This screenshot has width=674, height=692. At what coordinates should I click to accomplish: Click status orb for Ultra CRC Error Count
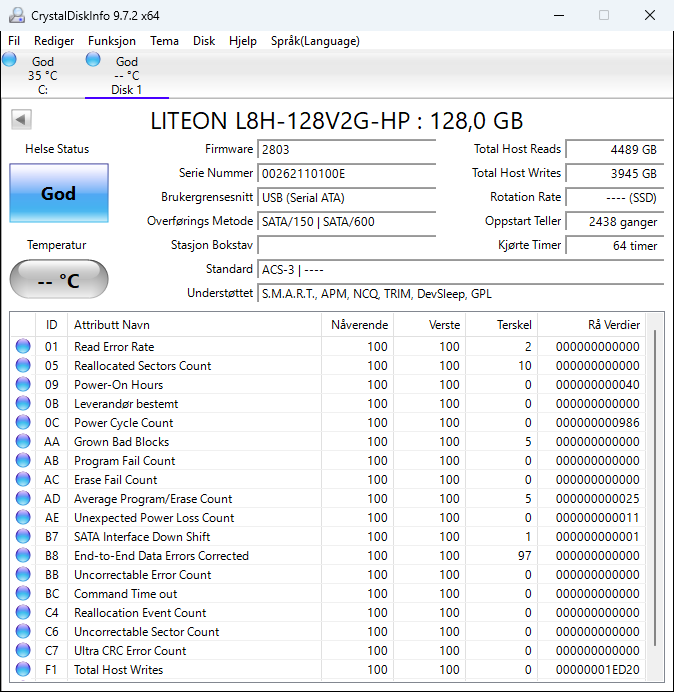coord(23,650)
